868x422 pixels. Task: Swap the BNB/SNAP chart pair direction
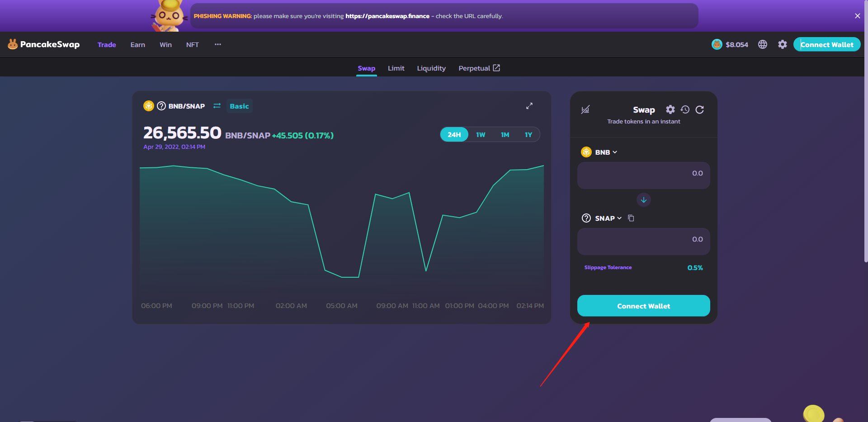[x=217, y=106]
